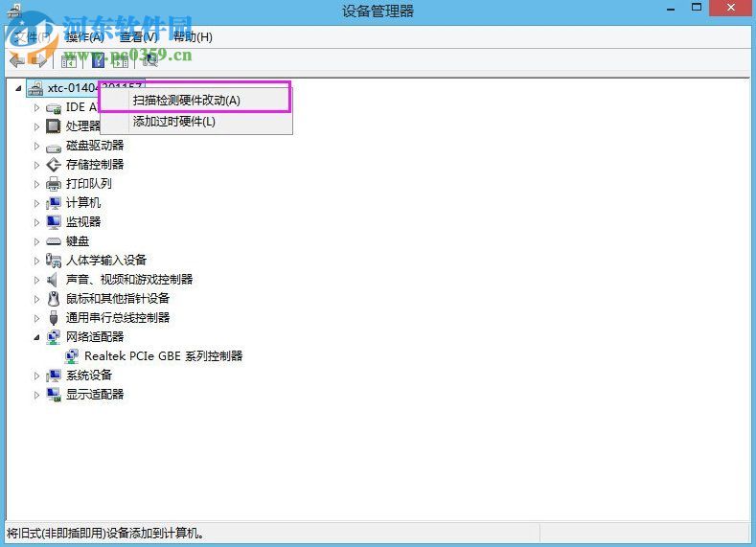Image resolution: width=756 pixels, height=547 pixels.
Task: Expand the 键盘 node arrow
Action: [x=36, y=241]
